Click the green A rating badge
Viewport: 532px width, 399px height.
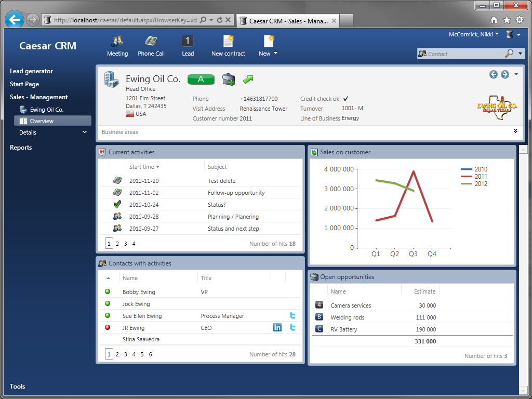(201, 79)
